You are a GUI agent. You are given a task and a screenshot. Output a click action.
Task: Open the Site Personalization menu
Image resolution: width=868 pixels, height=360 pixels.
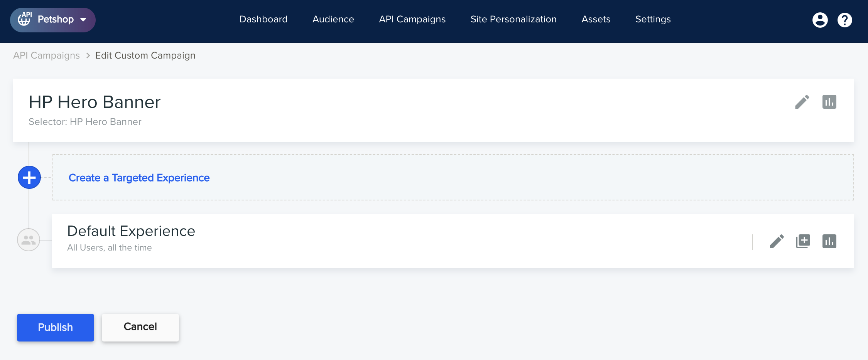[x=513, y=19]
